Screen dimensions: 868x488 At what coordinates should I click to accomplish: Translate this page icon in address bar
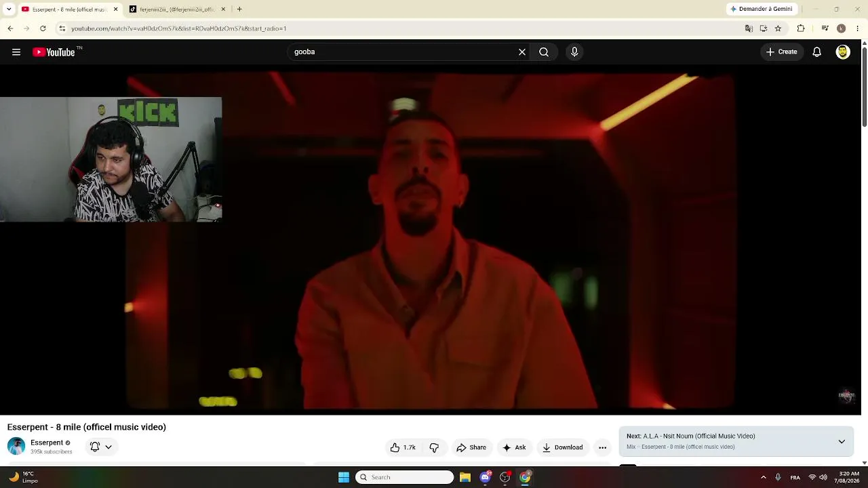(x=749, y=28)
